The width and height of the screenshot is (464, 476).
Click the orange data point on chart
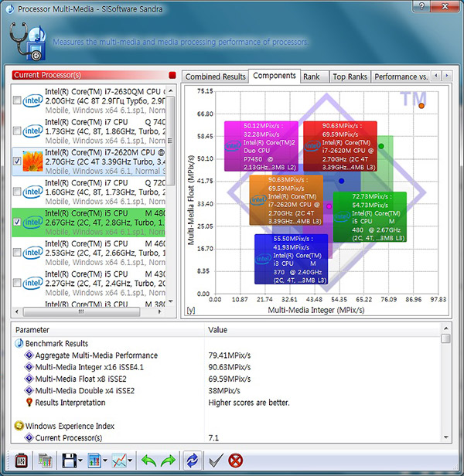coord(421,106)
